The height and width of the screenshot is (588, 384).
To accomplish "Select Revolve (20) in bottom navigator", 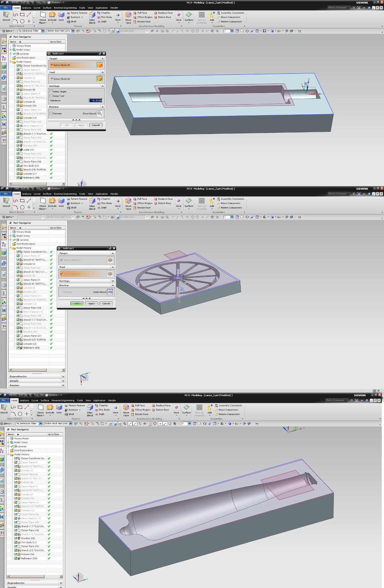I will point(28,538).
